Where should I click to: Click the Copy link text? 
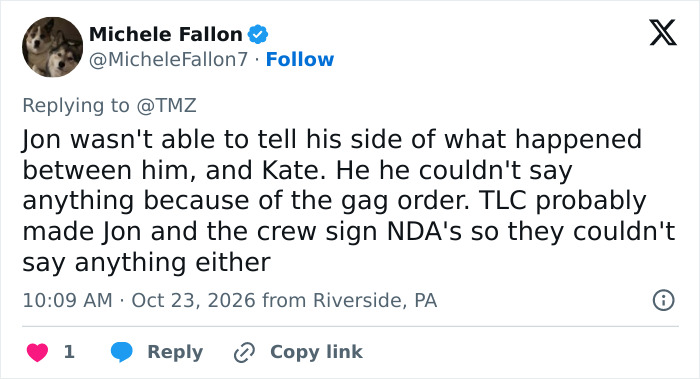(317, 352)
